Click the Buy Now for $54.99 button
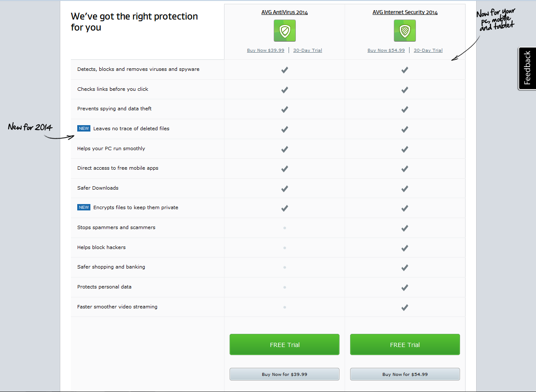This screenshot has height=392, width=536. [405, 374]
